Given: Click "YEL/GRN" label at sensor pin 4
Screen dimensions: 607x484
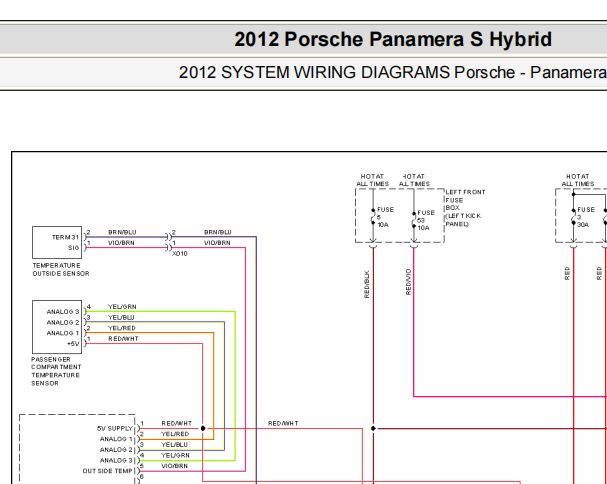Looking at the screenshot, I should [x=122, y=307].
